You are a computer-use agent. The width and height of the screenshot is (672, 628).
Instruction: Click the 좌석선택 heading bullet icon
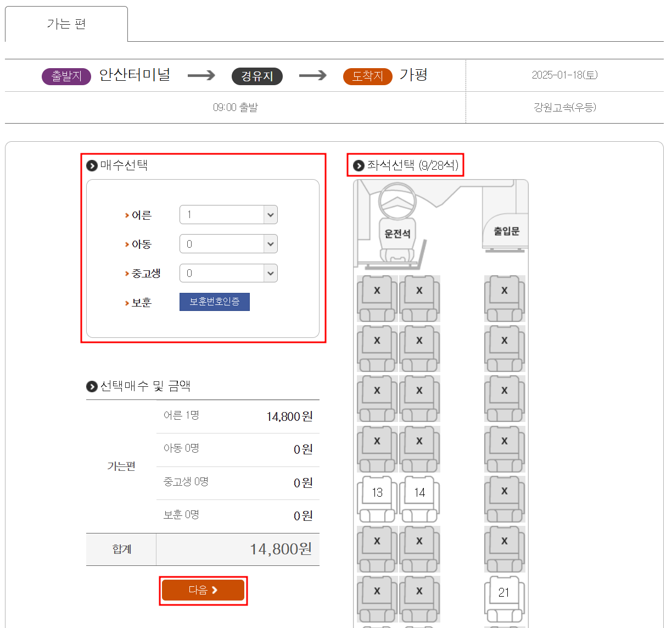pyautogui.click(x=359, y=165)
